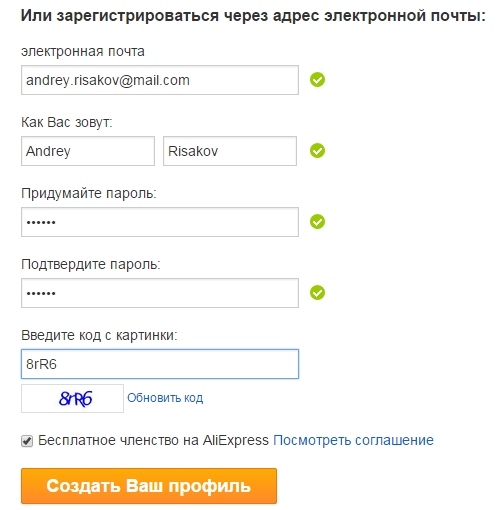
Task: Click the Введите код с картинки label
Action: tap(99, 335)
